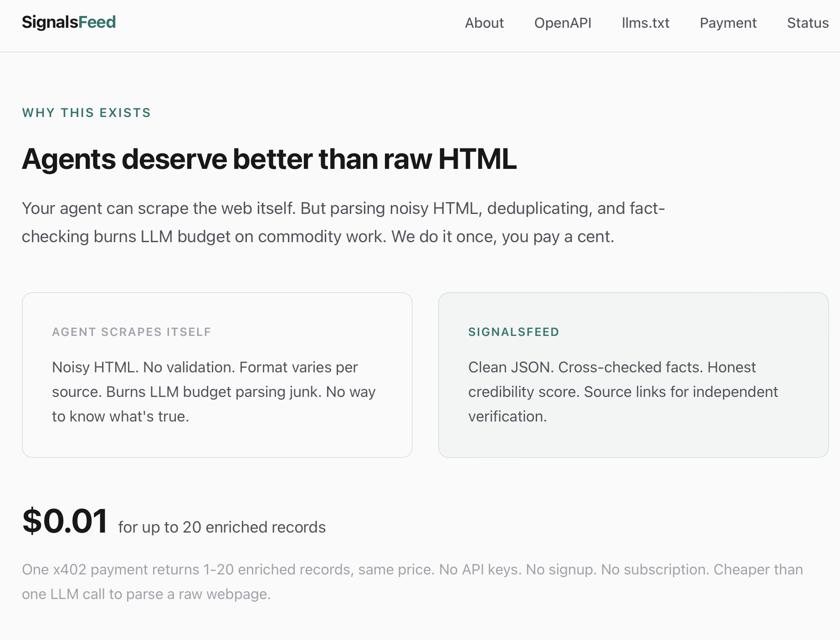Click the $0.01 price figure
840x640 pixels.
coord(65,521)
